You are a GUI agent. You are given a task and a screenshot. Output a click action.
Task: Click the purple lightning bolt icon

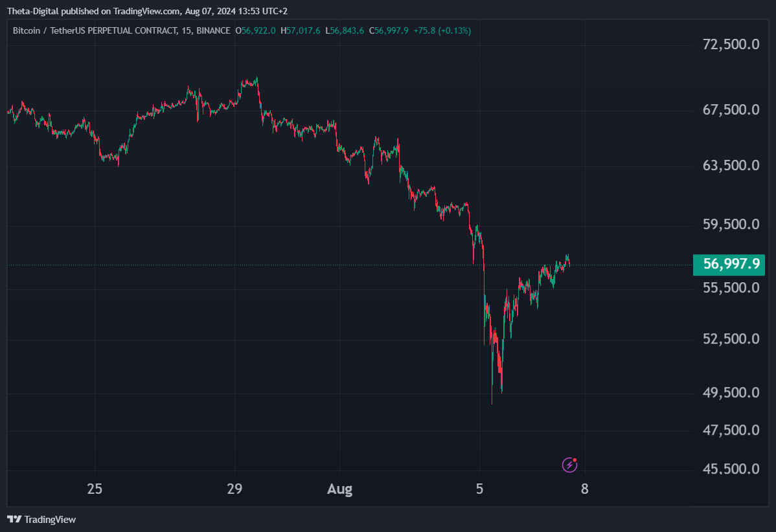coord(569,465)
